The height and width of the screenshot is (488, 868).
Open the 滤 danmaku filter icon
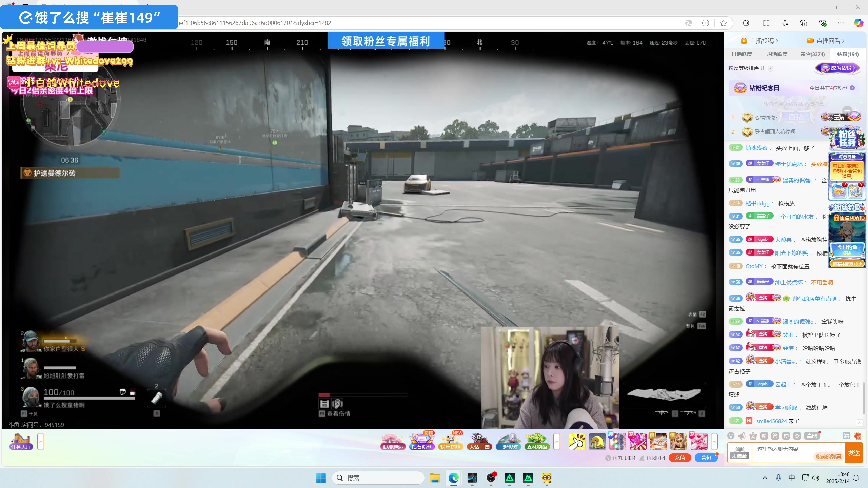846,436
